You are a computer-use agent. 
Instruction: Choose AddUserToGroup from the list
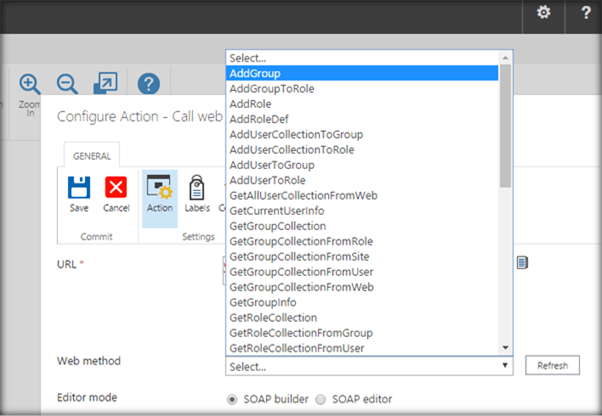point(362,165)
